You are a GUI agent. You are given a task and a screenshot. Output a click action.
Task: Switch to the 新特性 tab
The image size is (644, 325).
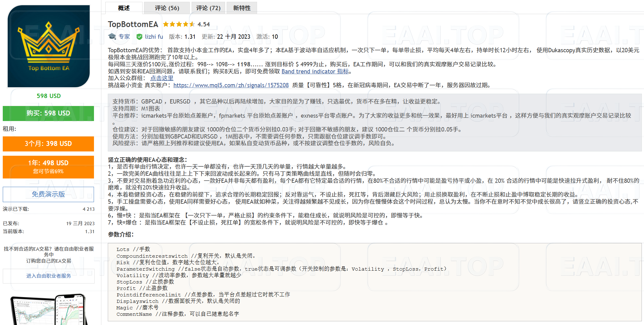[242, 8]
